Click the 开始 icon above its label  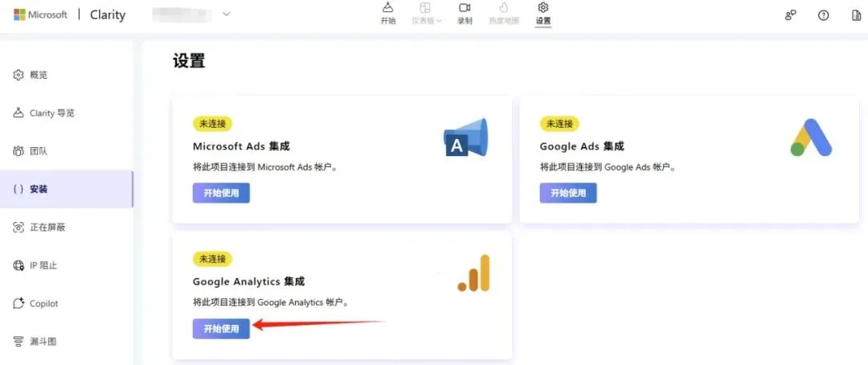tap(388, 8)
